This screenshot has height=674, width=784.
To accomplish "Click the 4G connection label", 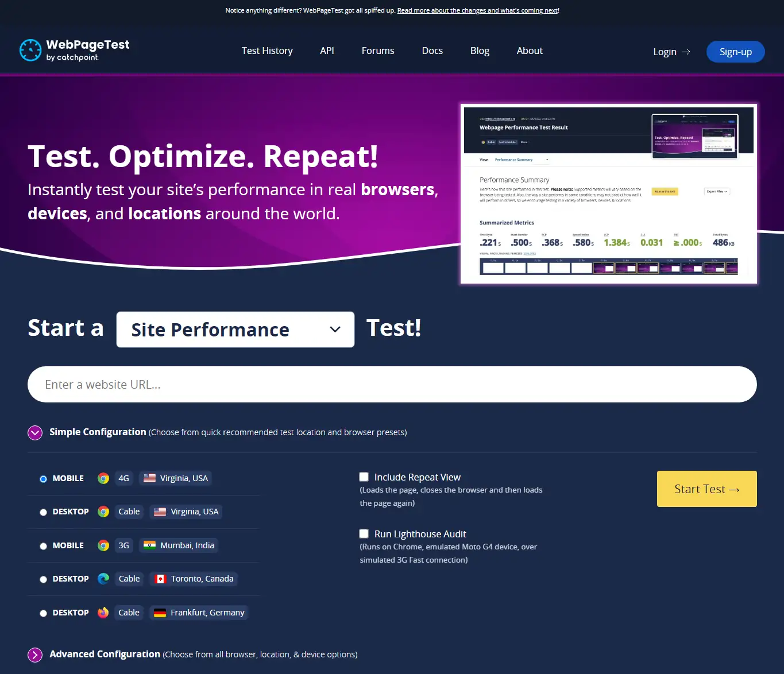I will click(x=123, y=478).
